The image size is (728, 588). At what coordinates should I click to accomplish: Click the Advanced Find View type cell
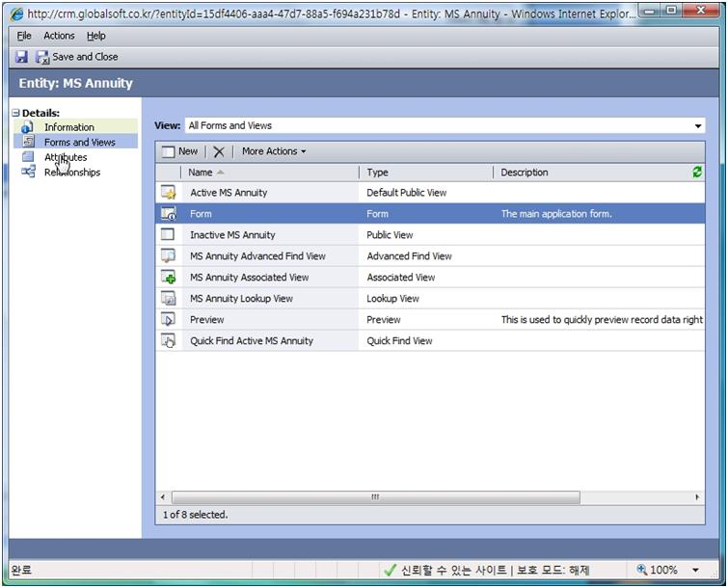click(409, 256)
